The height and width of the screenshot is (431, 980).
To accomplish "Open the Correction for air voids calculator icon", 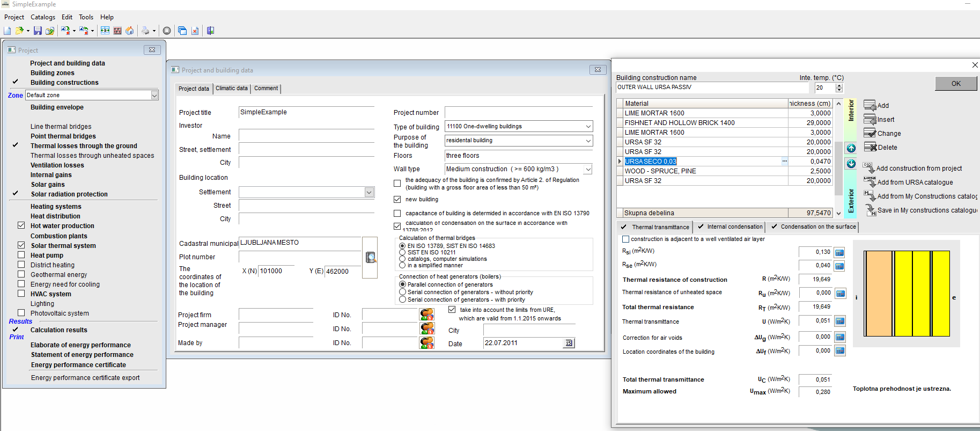I will coord(840,337).
